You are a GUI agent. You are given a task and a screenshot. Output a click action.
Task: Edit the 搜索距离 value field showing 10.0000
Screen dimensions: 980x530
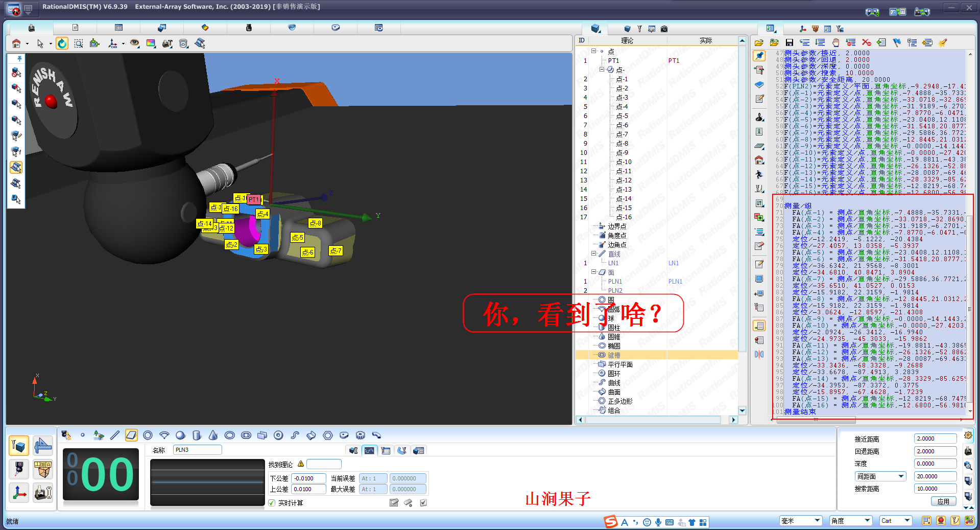tap(935, 489)
